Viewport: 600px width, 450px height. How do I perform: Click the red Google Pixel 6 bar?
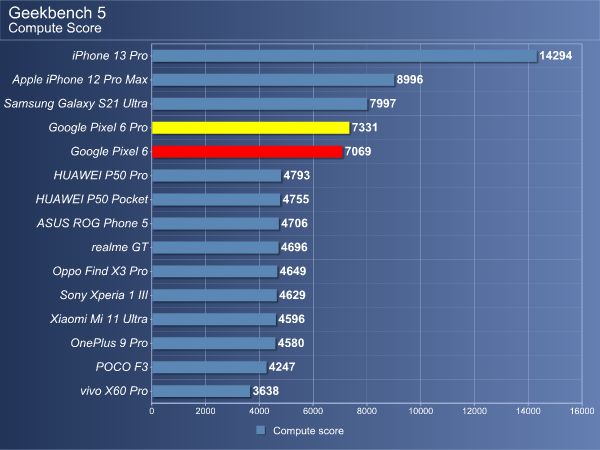click(247, 152)
